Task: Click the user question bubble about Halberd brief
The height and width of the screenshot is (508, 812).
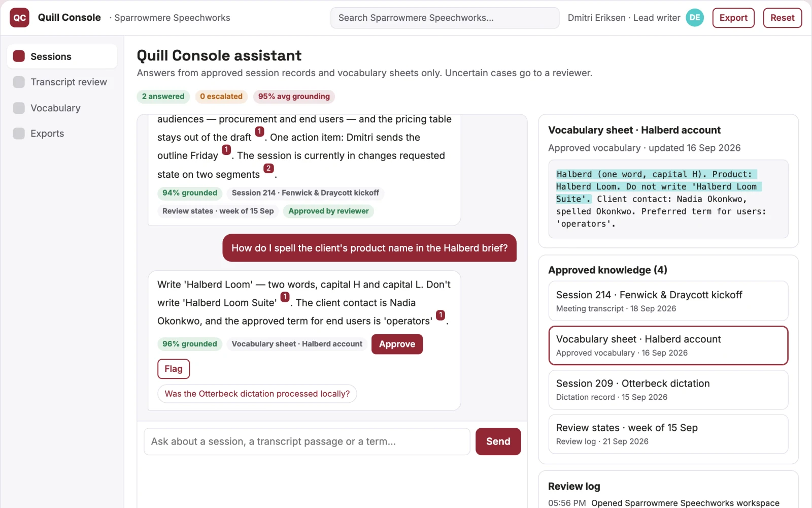Action: pyautogui.click(x=369, y=248)
